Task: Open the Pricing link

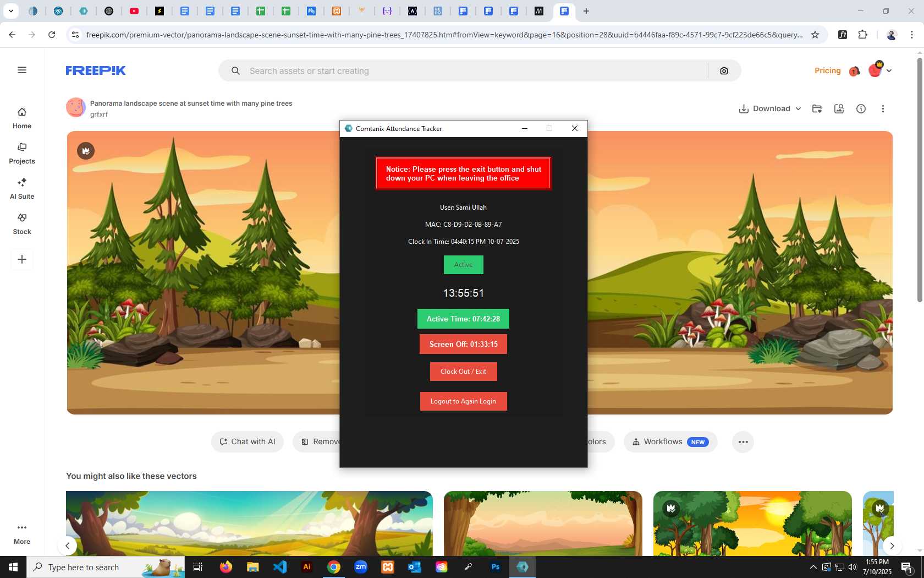Action: (x=827, y=70)
